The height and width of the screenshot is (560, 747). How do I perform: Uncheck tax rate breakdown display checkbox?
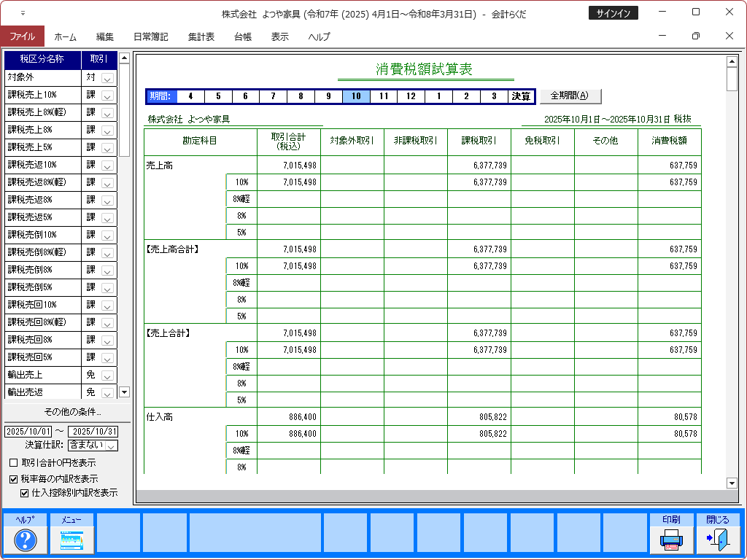[14, 480]
